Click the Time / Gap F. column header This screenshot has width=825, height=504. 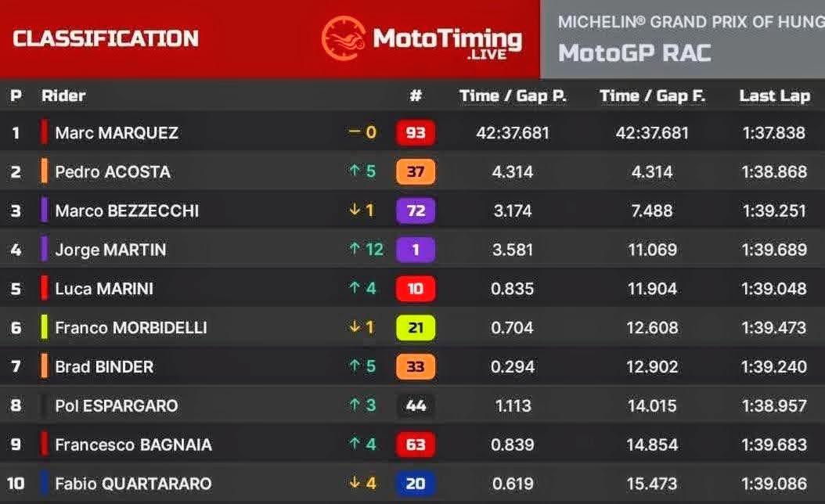tap(653, 95)
